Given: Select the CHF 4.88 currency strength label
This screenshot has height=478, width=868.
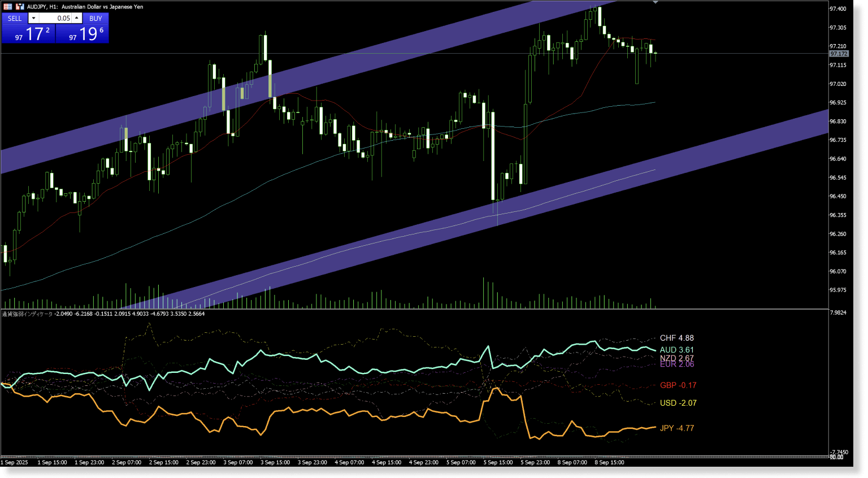Looking at the screenshot, I should (676, 337).
